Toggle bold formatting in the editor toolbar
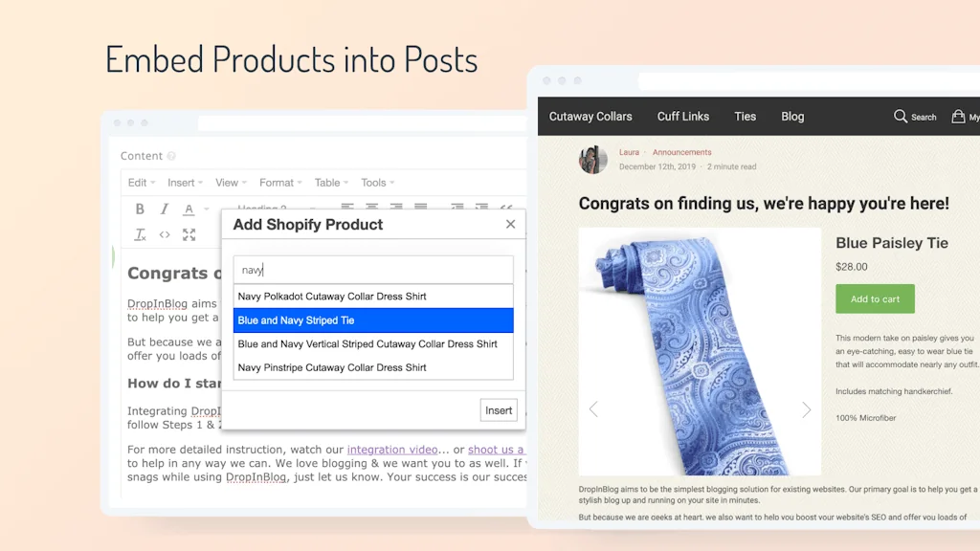980x551 pixels. (140, 209)
